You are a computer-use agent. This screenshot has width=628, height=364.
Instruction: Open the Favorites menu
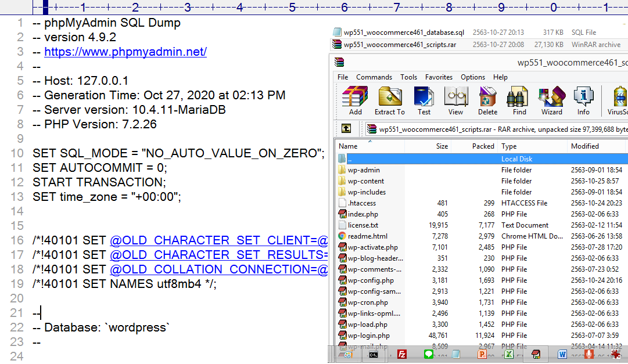pos(439,77)
